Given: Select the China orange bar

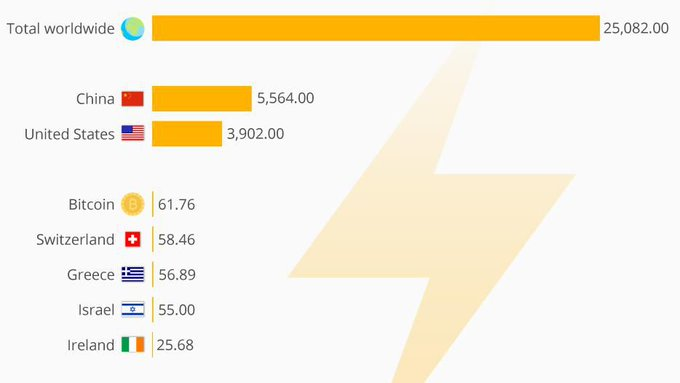Looking at the screenshot, I should 202,98.
